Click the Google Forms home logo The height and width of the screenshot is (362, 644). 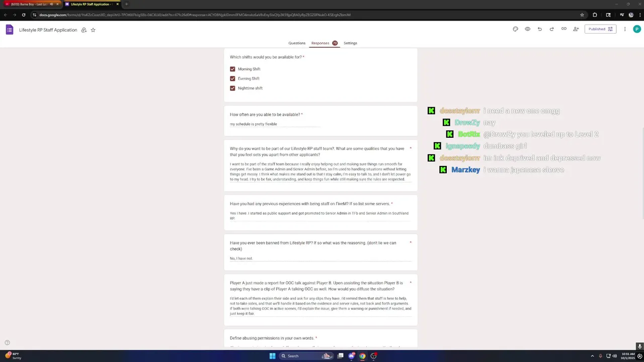(x=9, y=30)
